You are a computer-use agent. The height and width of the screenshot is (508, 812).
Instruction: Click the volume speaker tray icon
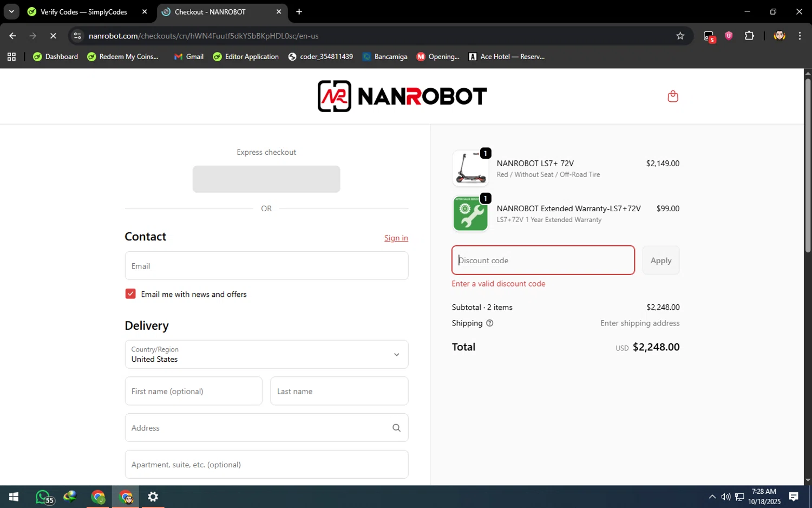[x=726, y=497]
